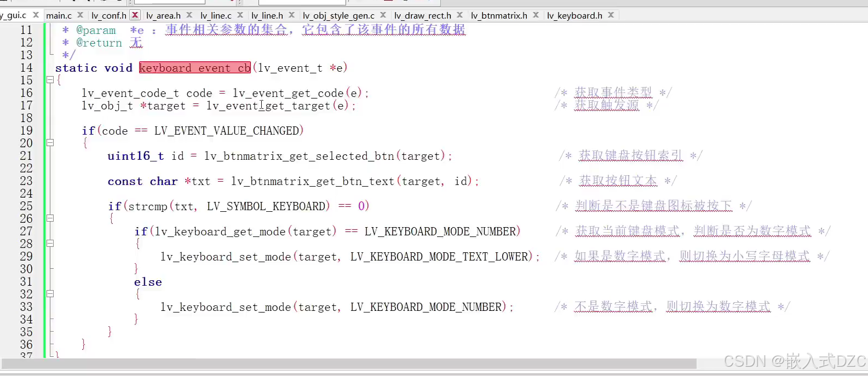868x376 pixels.
Task: Click LV_EVENT_VALUE_CHANGED on line 19
Action: click(227, 131)
